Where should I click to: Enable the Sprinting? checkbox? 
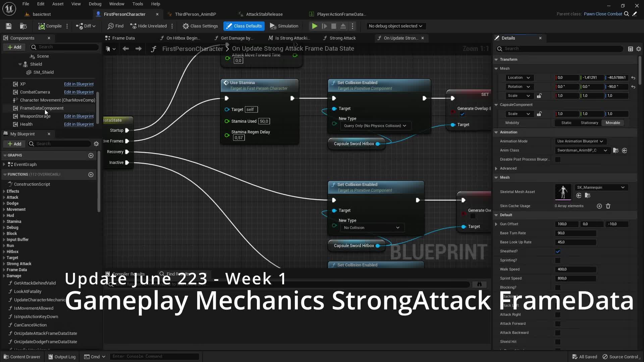(558, 260)
